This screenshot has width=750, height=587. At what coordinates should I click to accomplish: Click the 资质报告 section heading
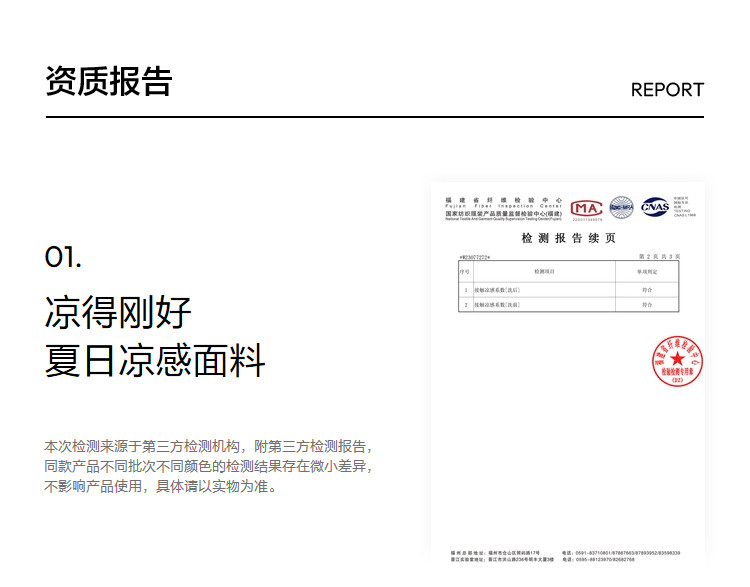(108, 82)
